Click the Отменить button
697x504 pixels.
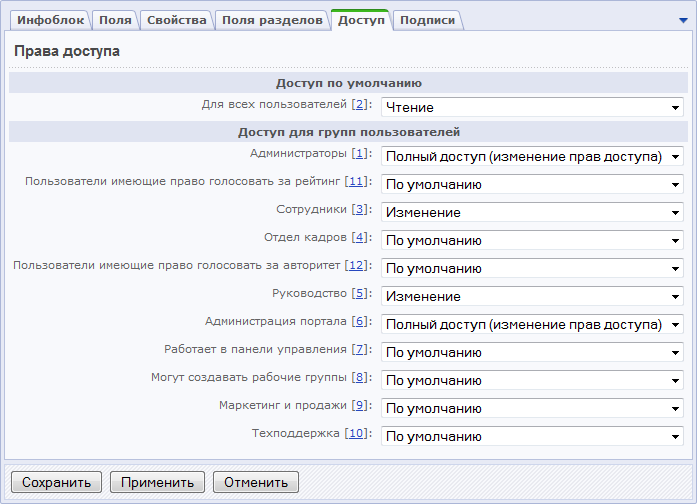[x=256, y=482]
